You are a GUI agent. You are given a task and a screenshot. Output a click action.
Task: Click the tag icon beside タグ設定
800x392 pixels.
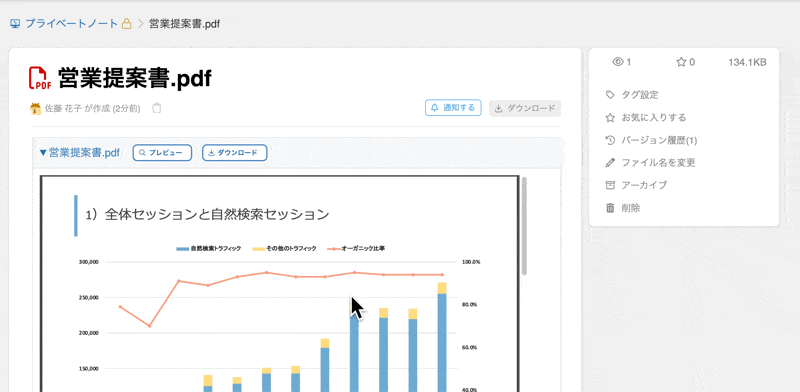click(610, 95)
